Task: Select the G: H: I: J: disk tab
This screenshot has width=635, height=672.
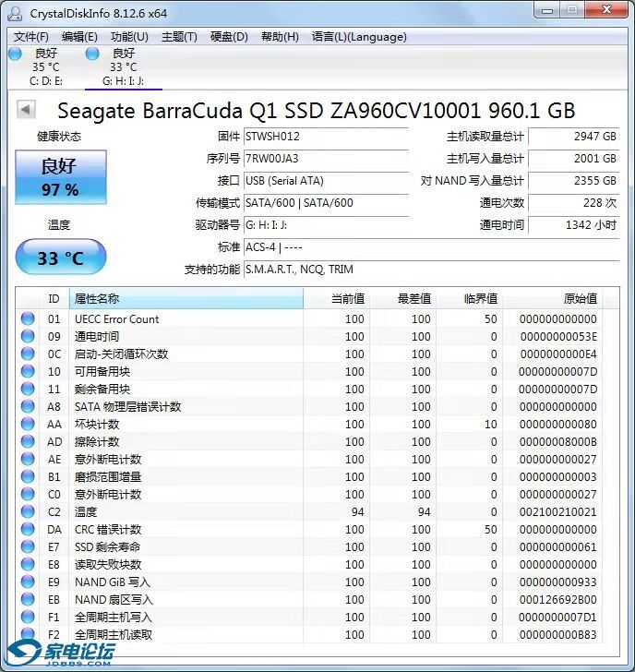Action: point(124,66)
